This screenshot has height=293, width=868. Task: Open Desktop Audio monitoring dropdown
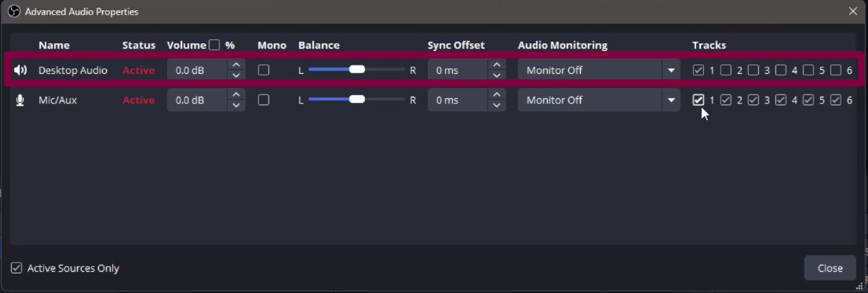tap(599, 71)
